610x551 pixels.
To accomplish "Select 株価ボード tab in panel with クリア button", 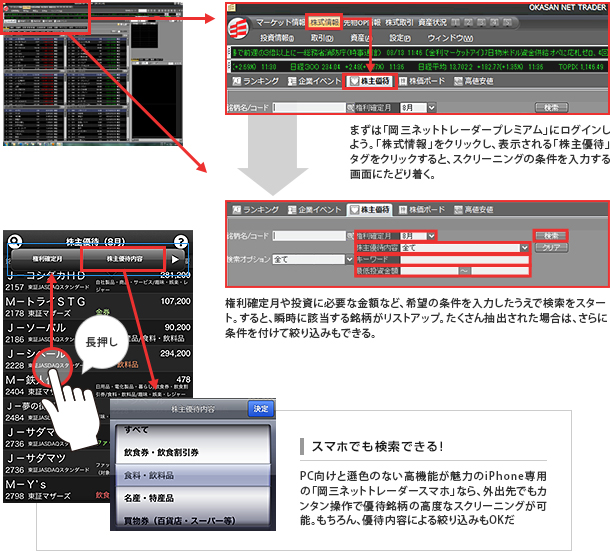I will click(x=422, y=209).
